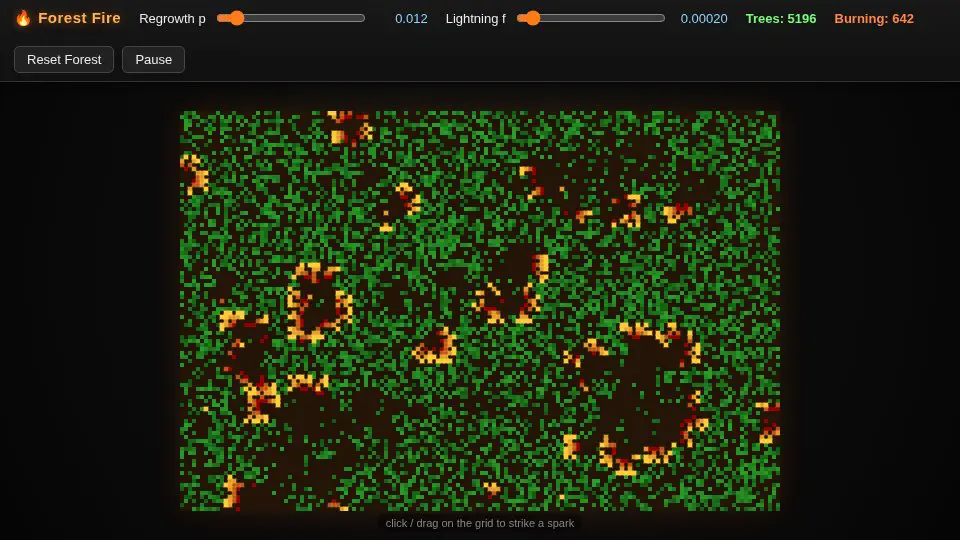Pause the simulation
This screenshot has height=540, width=960.
[153, 59]
